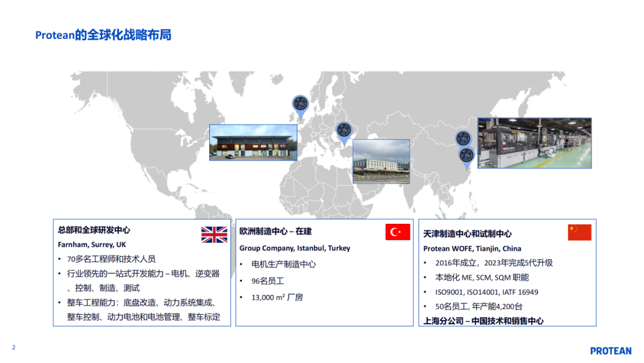Viewport: 644px width, 363px height.
Task: Select the Istanbul factory building photo
Action: 381,161
